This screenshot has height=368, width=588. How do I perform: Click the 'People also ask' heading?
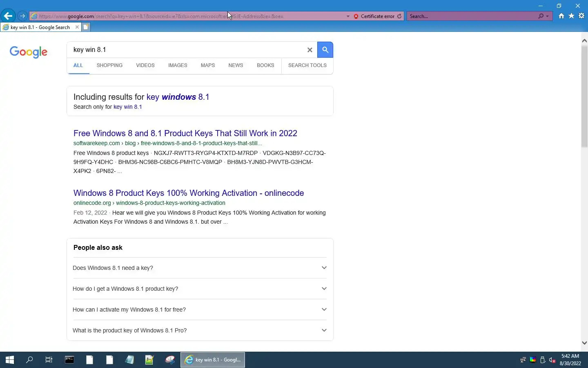[98, 248]
